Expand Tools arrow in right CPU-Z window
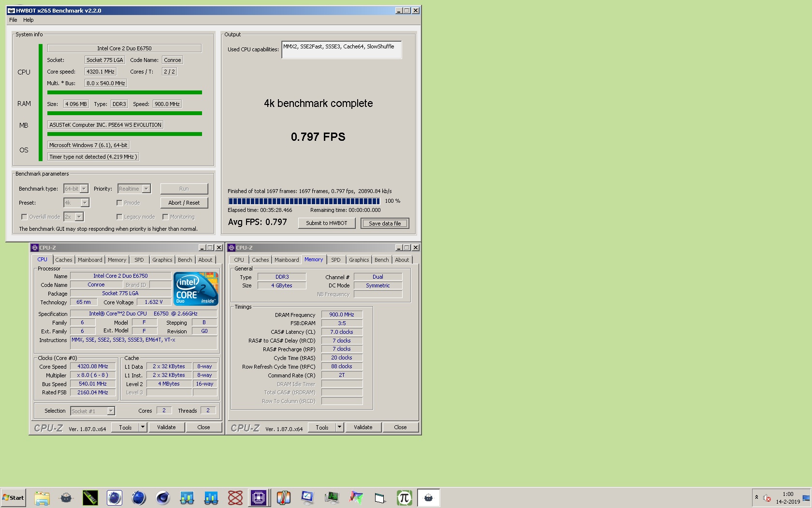 (x=339, y=427)
